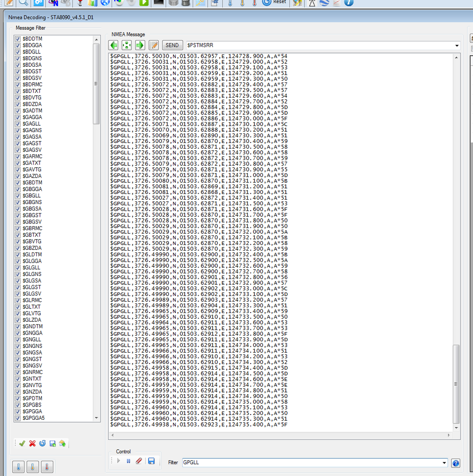
Task: Click the NMEA log vertical scrollbar thumb
Action: (x=456, y=384)
